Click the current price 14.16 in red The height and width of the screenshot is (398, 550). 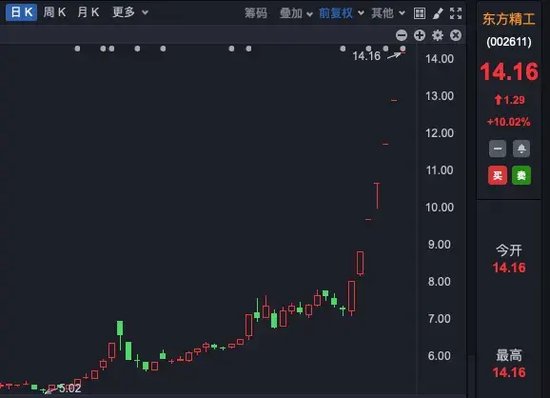click(x=509, y=72)
